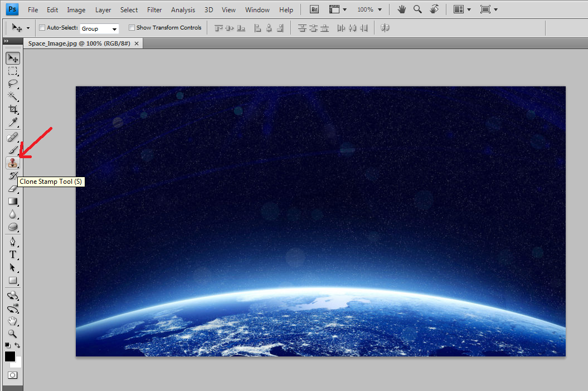Align top edges of layers

[x=218, y=28]
